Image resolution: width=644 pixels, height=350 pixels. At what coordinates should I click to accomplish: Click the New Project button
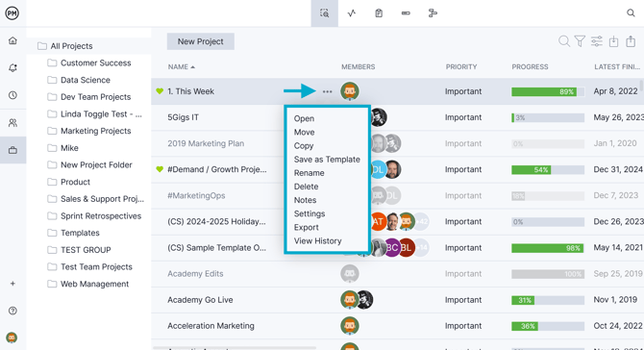click(201, 41)
